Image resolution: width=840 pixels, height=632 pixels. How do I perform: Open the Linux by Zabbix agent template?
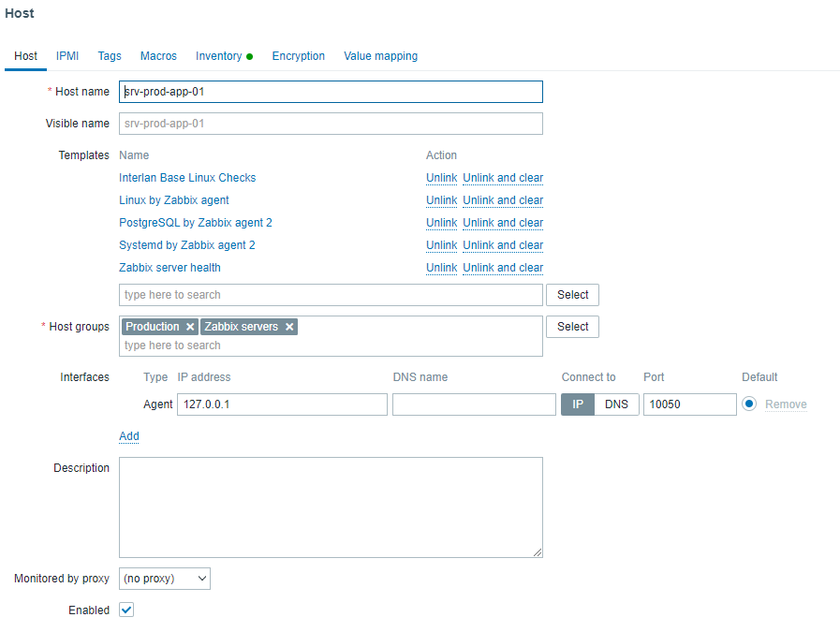pos(174,200)
